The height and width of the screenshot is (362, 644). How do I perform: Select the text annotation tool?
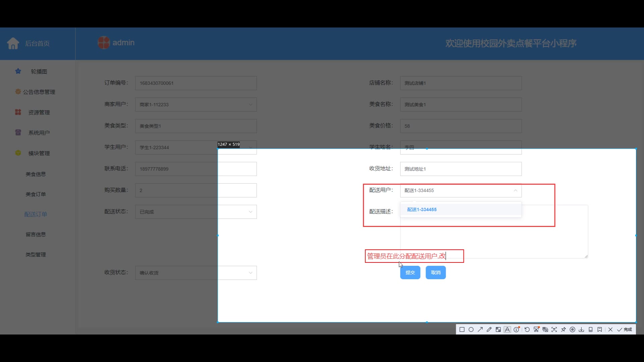(x=507, y=329)
